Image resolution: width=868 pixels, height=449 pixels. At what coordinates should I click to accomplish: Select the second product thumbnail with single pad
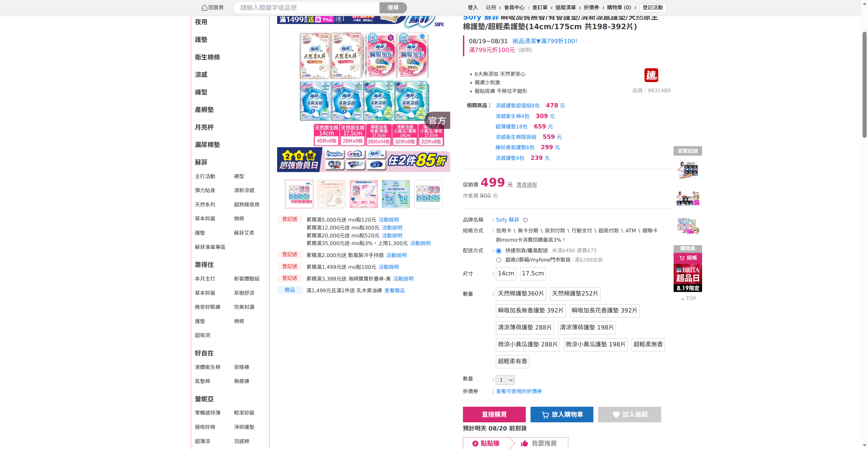331,194
